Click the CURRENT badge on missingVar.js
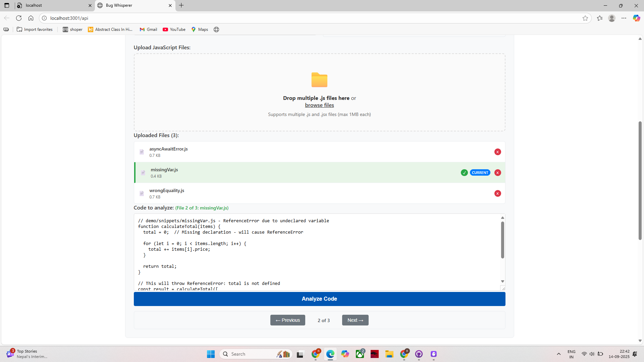This screenshot has height=362, width=644. pyautogui.click(x=480, y=173)
